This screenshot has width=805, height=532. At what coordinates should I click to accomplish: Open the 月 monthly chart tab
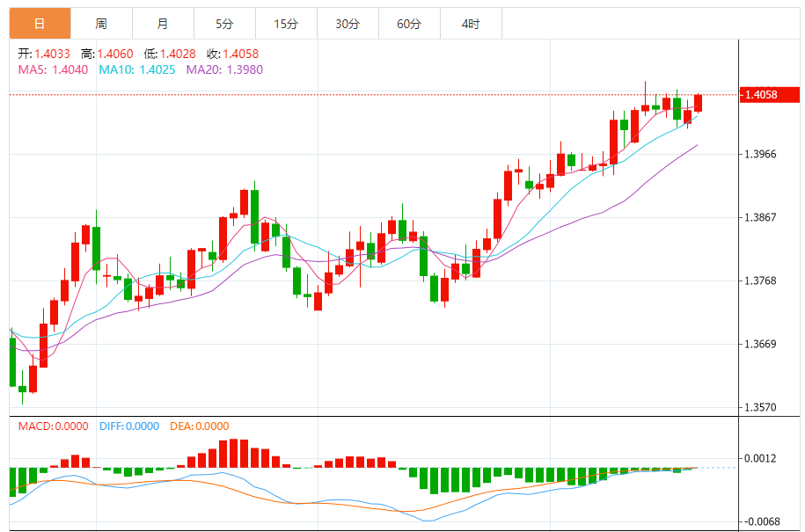coord(163,24)
